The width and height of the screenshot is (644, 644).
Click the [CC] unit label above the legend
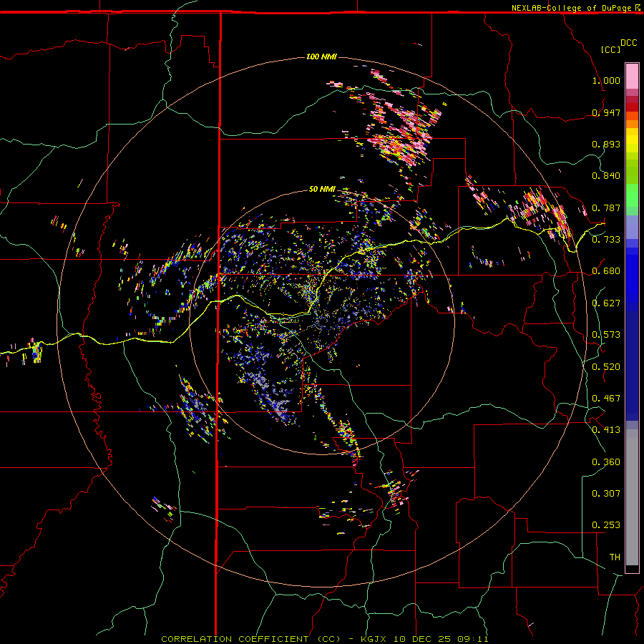[x=610, y=49]
